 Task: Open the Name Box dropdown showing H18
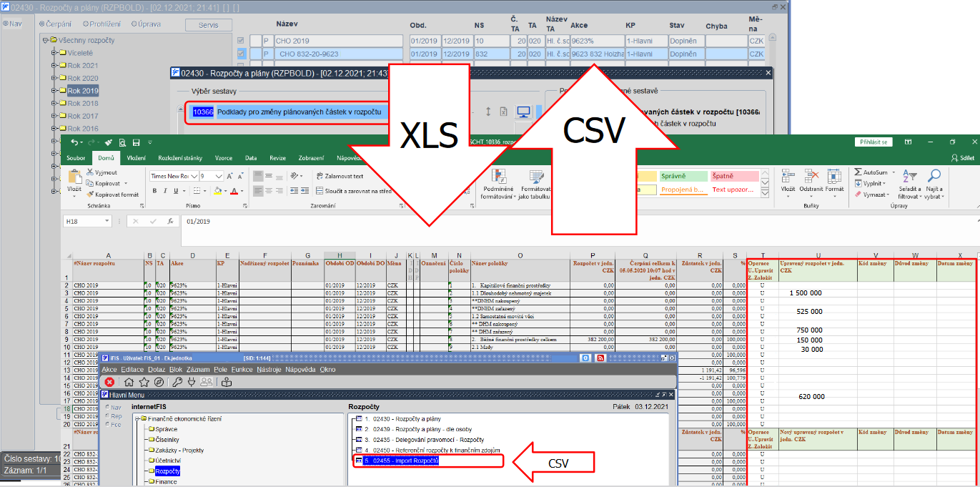107,222
